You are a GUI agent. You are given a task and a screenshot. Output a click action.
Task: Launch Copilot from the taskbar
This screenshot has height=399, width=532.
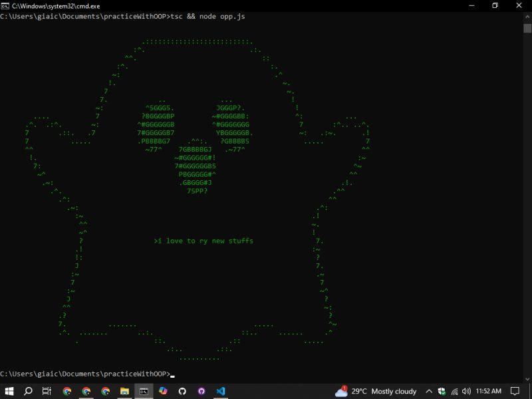coord(163,391)
